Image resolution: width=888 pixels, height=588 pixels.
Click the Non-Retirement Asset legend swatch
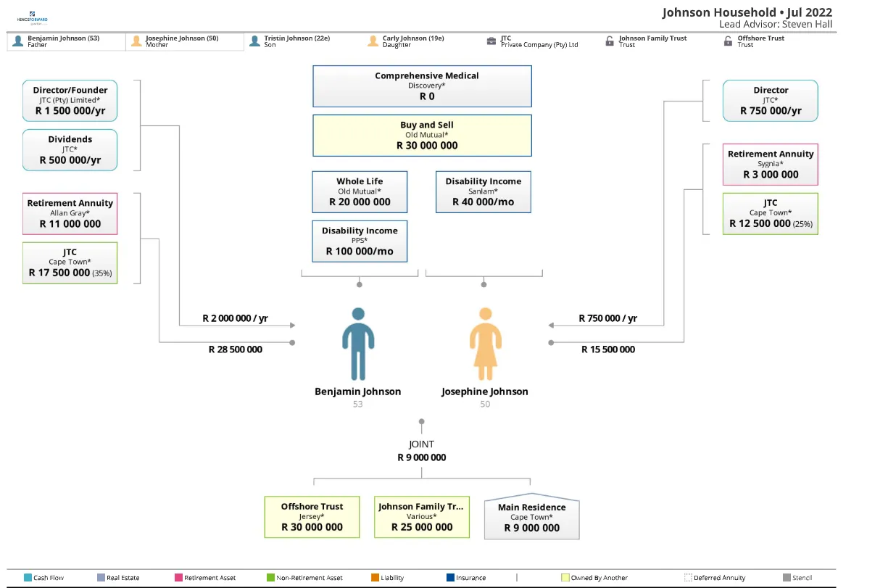tap(270, 578)
